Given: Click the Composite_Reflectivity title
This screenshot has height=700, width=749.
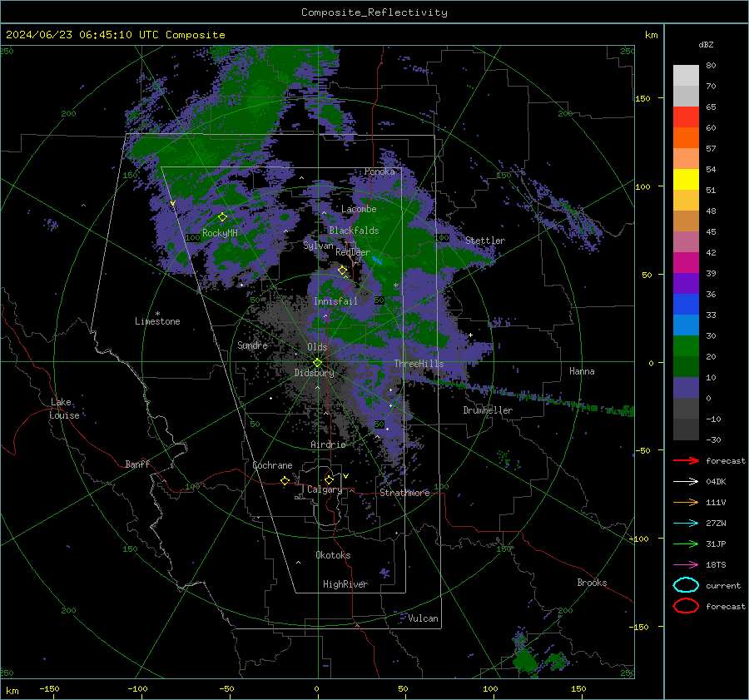Looking at the screenshot, I should coord(374,12).
